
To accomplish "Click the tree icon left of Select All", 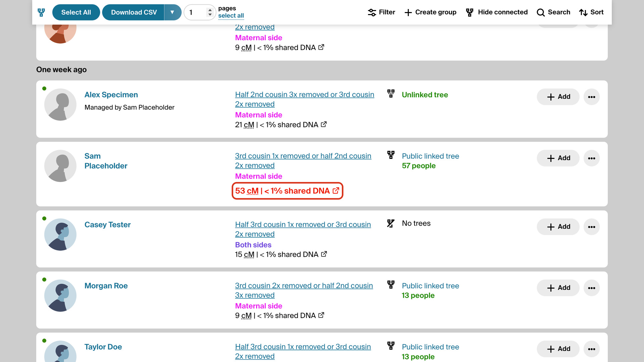I will pos(41,12).
